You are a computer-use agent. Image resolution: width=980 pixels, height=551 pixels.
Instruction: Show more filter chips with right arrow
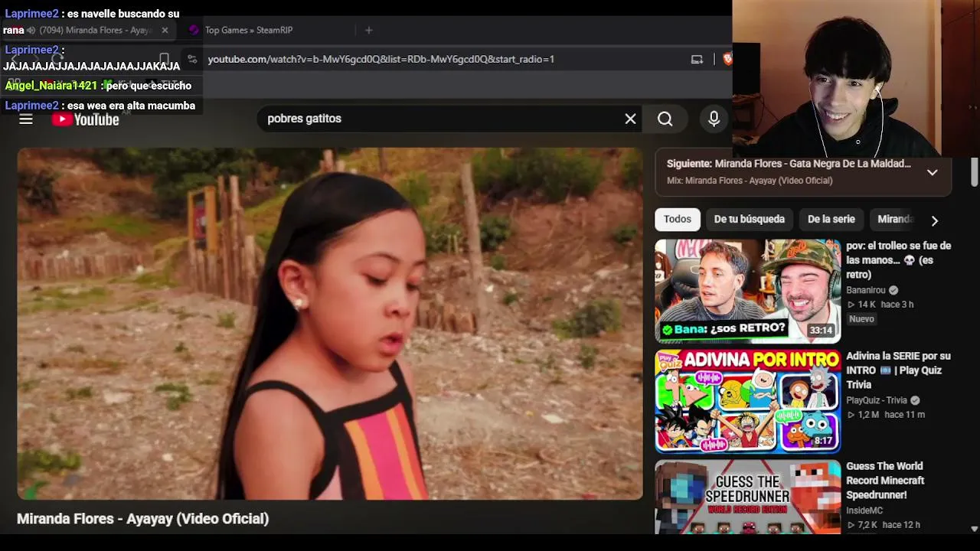click(934, 220)
